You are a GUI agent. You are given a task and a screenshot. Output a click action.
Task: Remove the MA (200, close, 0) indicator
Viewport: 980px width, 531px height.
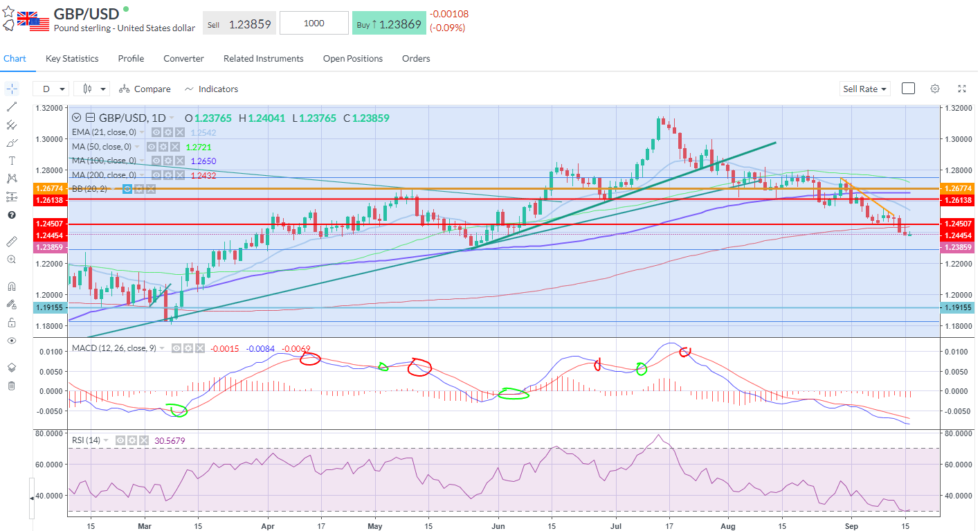point(179,175)
